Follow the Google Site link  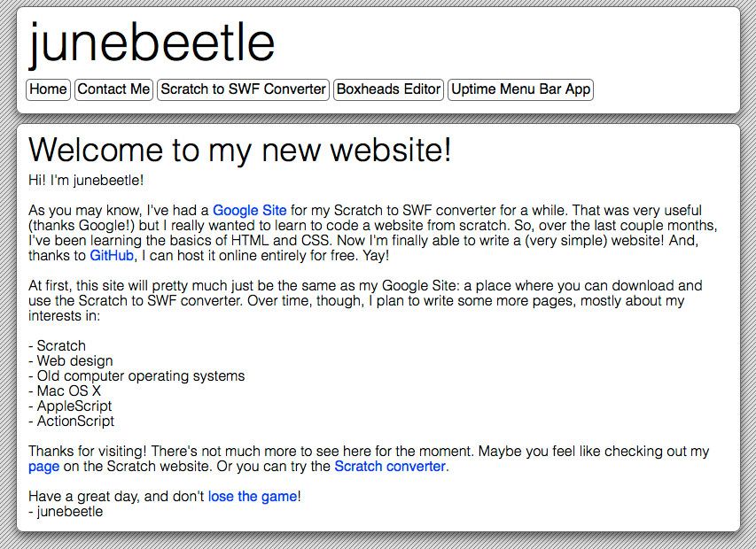pyautogui.click(x=250, y=211)
